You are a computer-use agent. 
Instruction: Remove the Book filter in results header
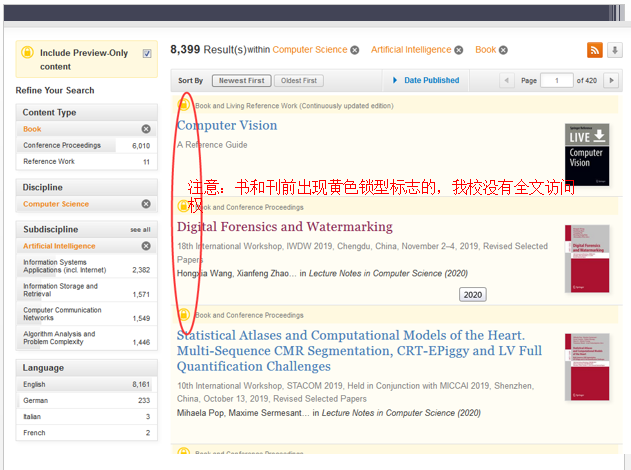503,50
